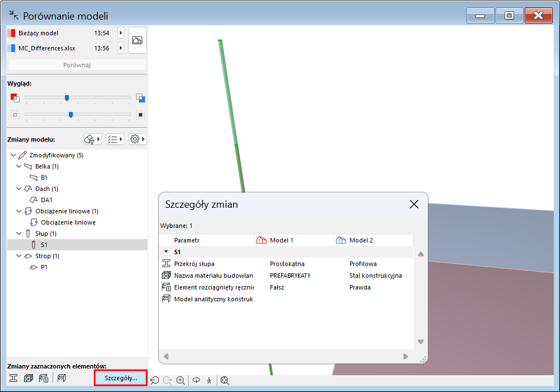The width and height of the screenshot is (560, 392).
Task: Click the walk explore icon
Action: (209, 380)
